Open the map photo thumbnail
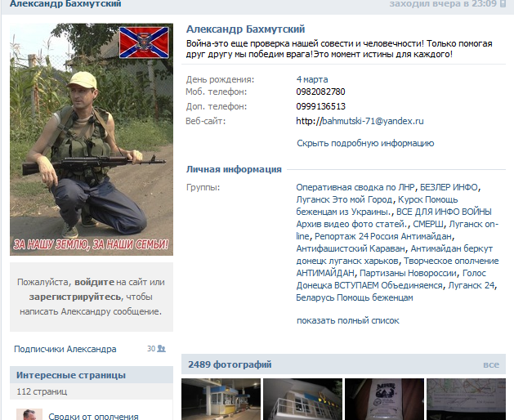Viewport: 514px width, 420px height. tap(466, 399)
